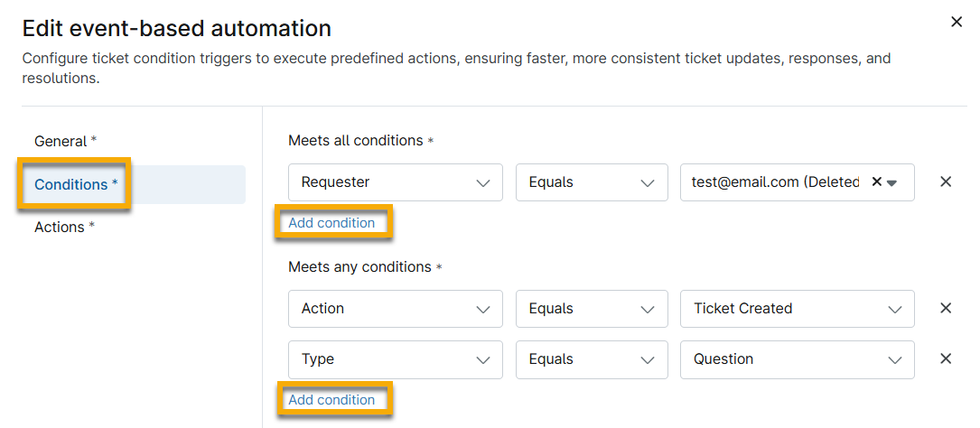The image size is (980, 428).
Task: Open the Question value dropdown
Action: [797, 358]
